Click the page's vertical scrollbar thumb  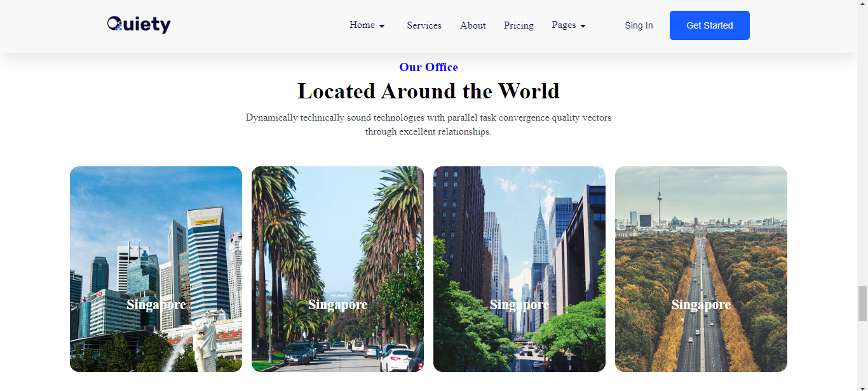click(862, 304)
